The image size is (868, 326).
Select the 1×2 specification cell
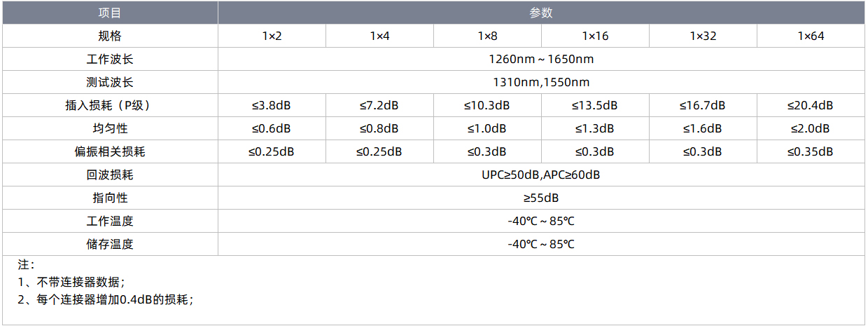click(272, 36)
